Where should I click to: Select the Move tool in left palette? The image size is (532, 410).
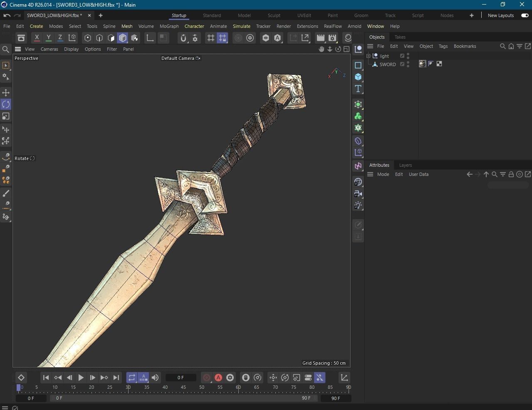(6, 92)
